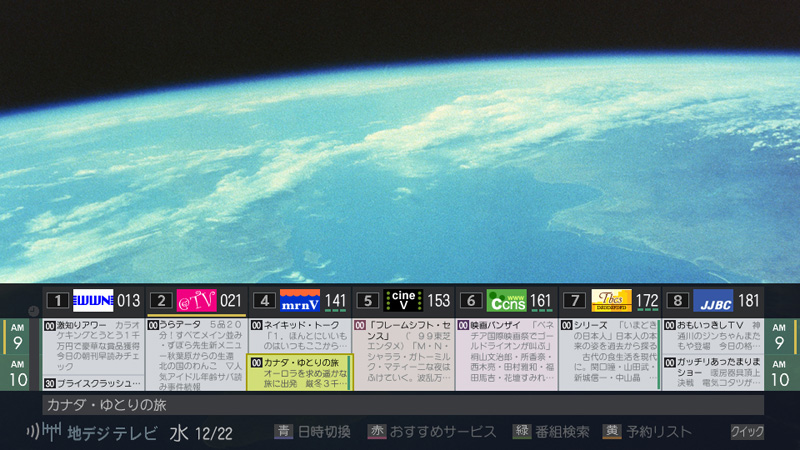Select program ネイキッド・トーク on channel 141
This screenshot has width=800, height=450.
300,336
